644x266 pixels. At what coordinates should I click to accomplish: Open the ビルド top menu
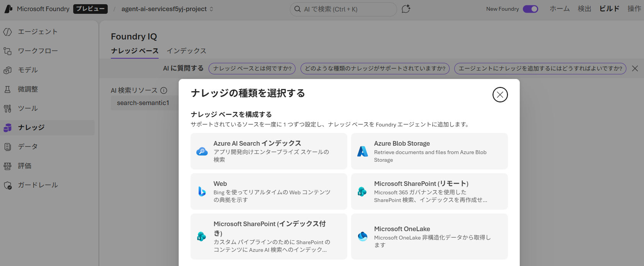pyautogui.click(x=609, y=9)
